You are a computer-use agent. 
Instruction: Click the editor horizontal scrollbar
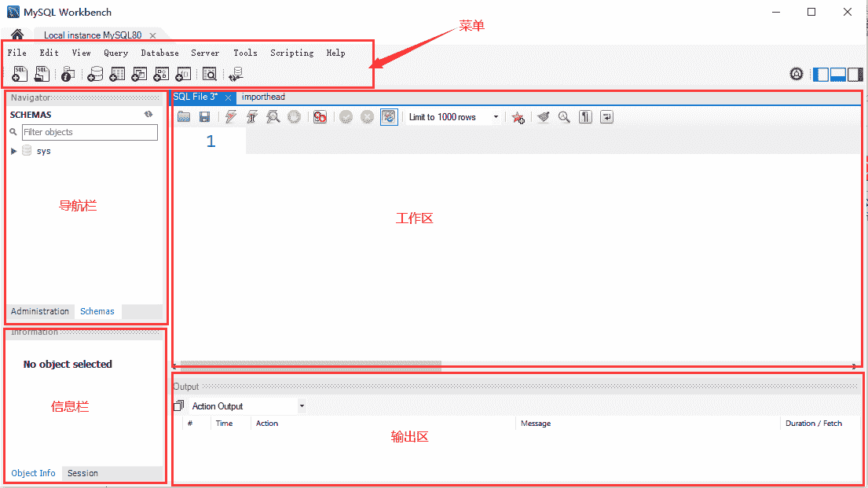[x=310, y=365]
